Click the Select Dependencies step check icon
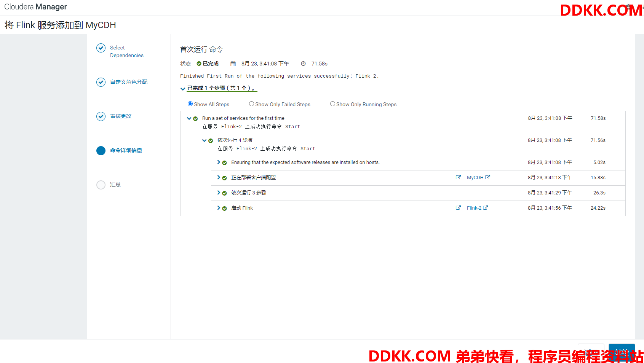 pyautogui.click(x=101, y=48)
